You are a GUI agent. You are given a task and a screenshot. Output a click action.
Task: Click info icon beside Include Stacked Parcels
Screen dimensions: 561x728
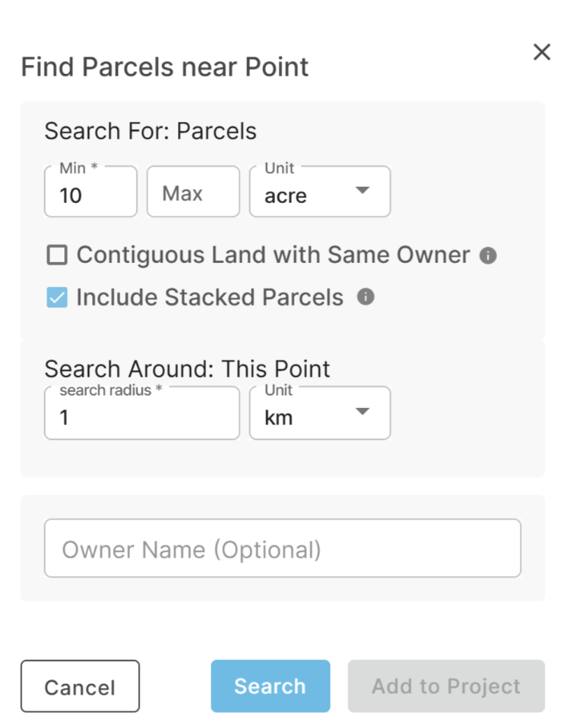(x=366, y=296)
